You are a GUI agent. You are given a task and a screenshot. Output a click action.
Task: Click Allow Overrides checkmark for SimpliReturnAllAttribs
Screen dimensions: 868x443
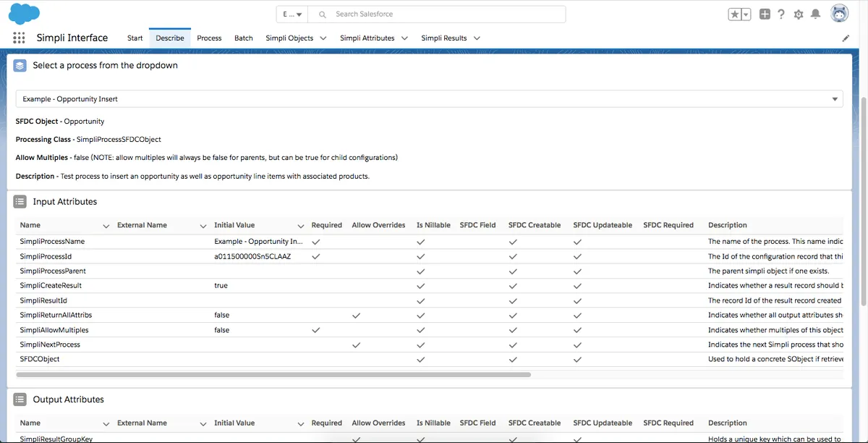pyautogui.click(x=356, y=316)
